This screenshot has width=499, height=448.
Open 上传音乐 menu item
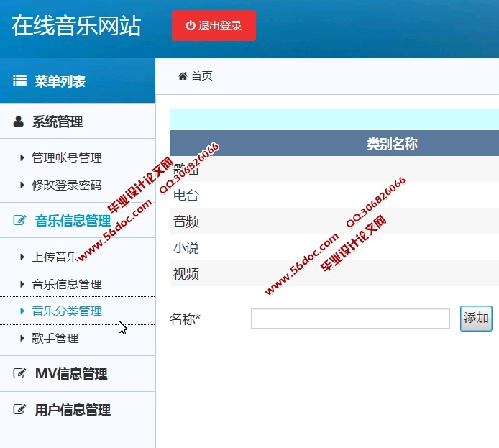coord(55,257)
